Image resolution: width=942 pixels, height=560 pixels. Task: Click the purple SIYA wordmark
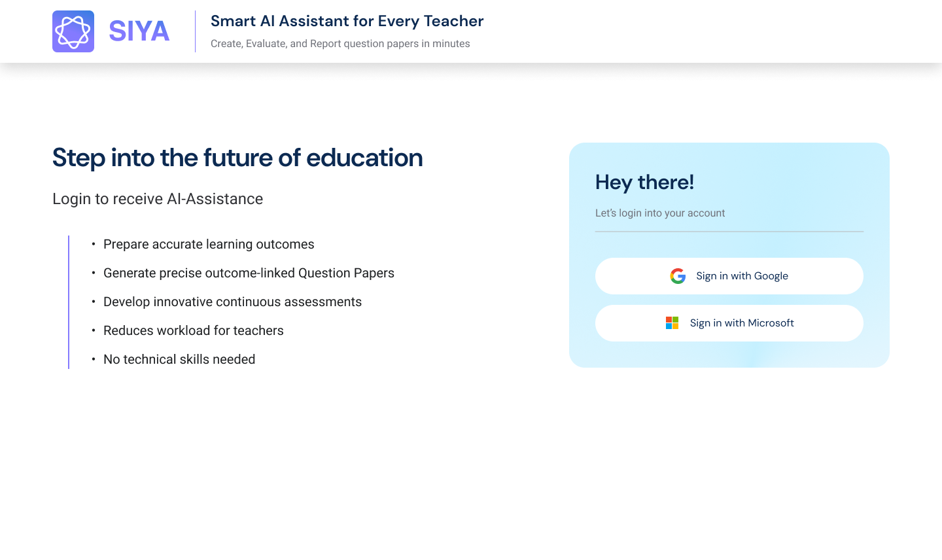pyautogui.click(x=139, y=31)
